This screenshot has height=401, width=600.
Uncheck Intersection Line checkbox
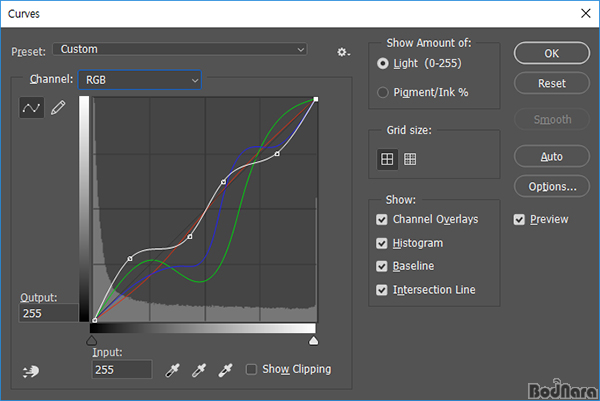click(382, 290)
